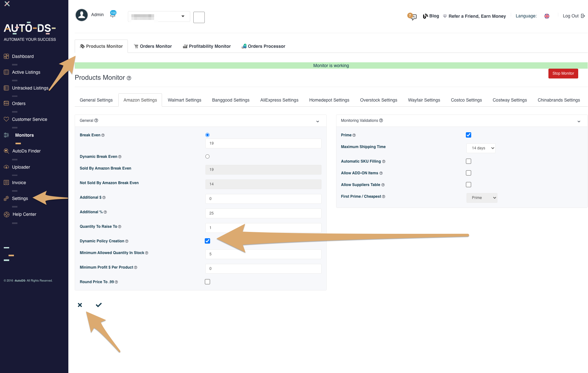Open the Invoice sidebar icon
Screen dimensions: 588x373
pyautogui.click(x=6, y=183)
